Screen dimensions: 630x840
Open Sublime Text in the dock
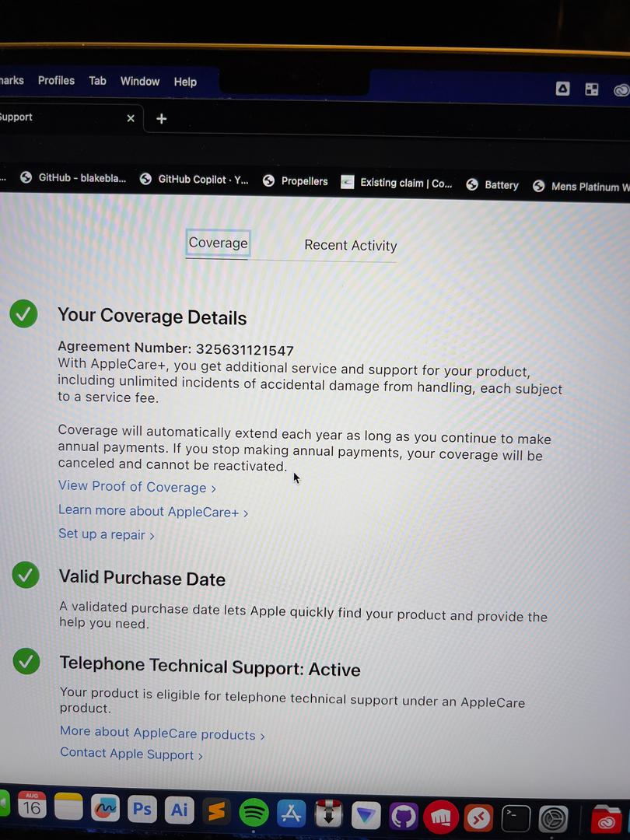216,811
